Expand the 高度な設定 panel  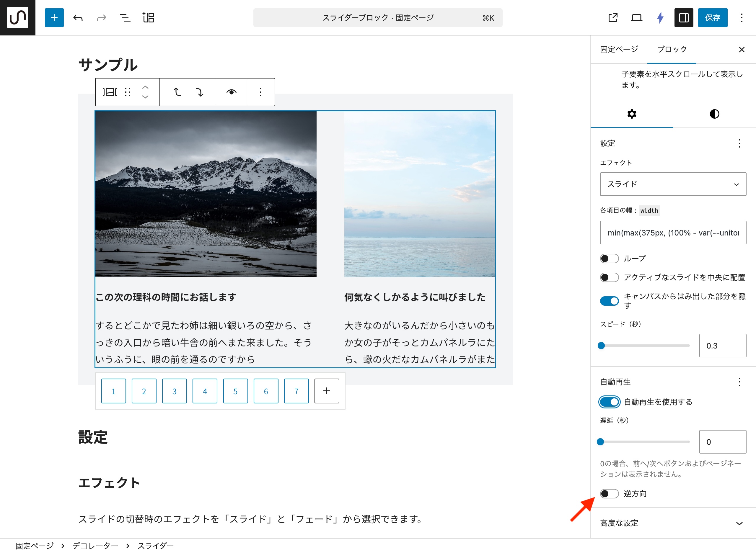pyautogui.click(x=673, y=523)
